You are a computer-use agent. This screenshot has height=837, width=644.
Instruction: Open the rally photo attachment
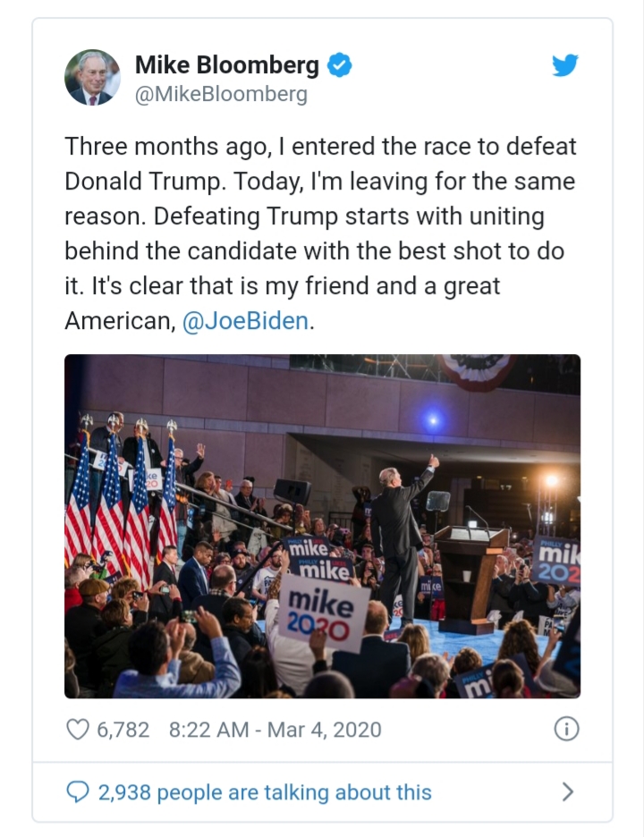322,526
